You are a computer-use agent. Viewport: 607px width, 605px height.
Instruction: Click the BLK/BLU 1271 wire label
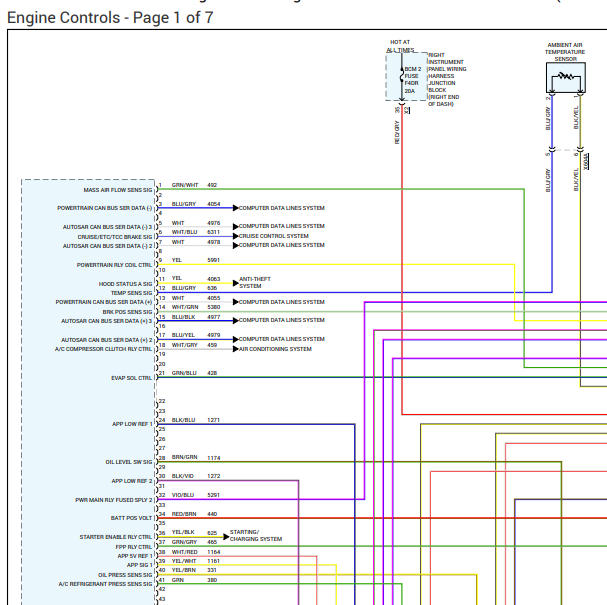196,420
